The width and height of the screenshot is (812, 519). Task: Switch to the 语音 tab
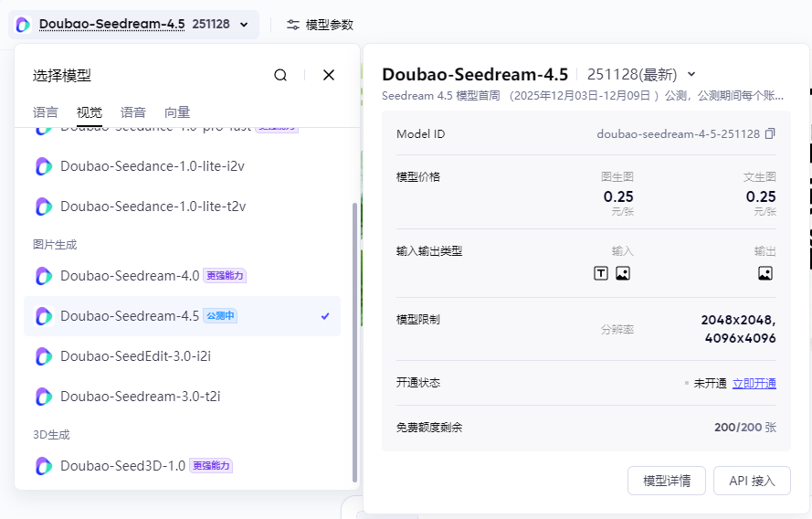(x=133, y=112)
